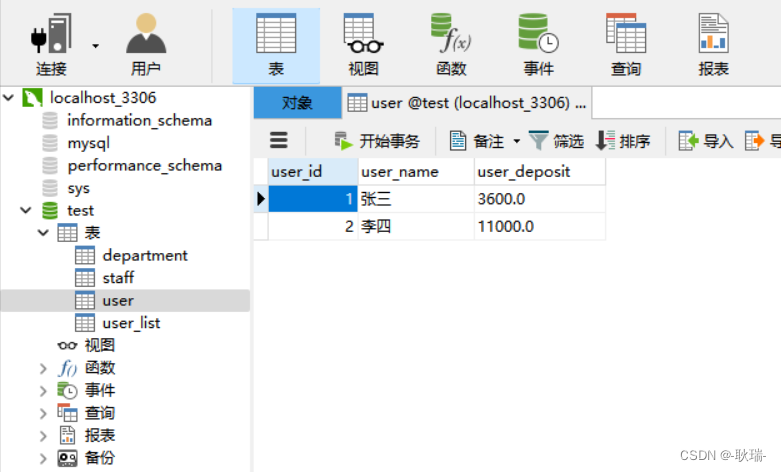The height and width of the screenshot is (472, 781).
Task: Expand the 报表 reports node
Action: coord(43,436)
